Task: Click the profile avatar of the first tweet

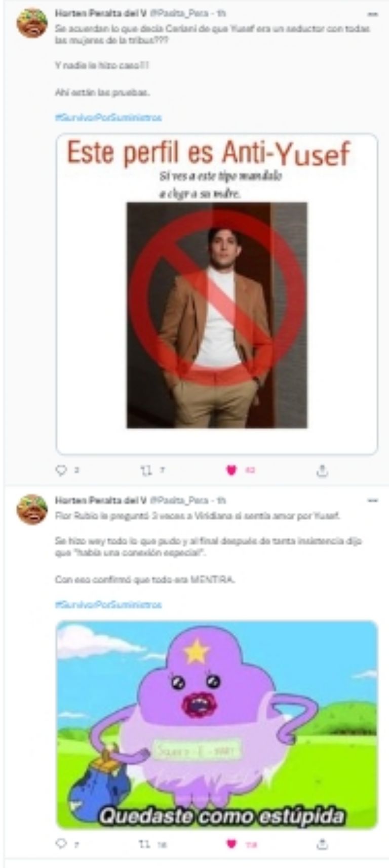Action: point(32,23)
